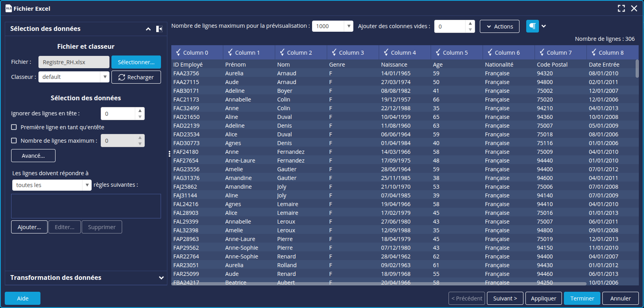644x308 pixels.
Task: Expand the Transformation des données section
Action: coord(161,278)
